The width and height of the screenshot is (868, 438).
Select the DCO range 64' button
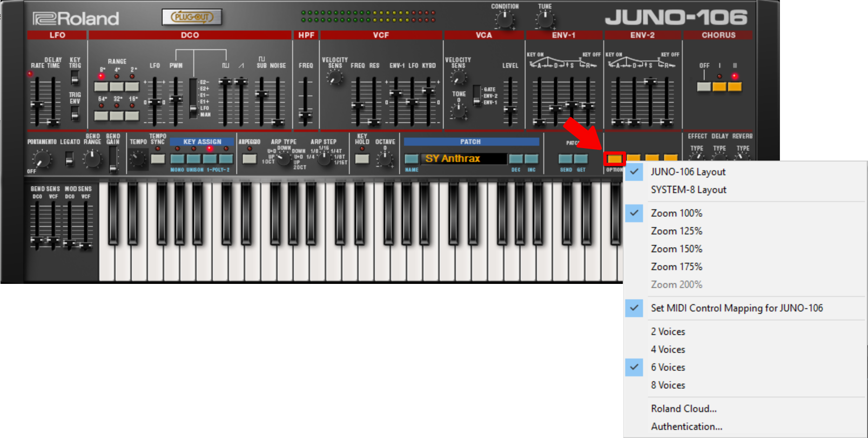(x=101, y=115)
